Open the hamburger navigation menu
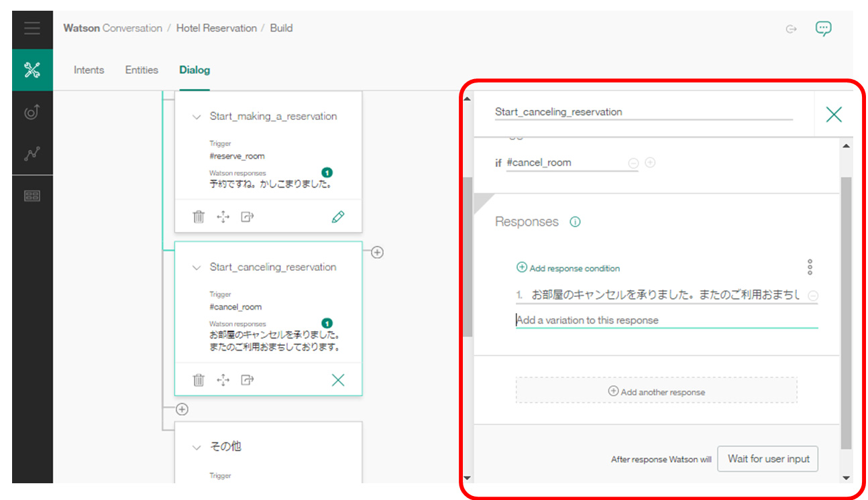Viewport: 868px width, 500px height. [32, 28]
